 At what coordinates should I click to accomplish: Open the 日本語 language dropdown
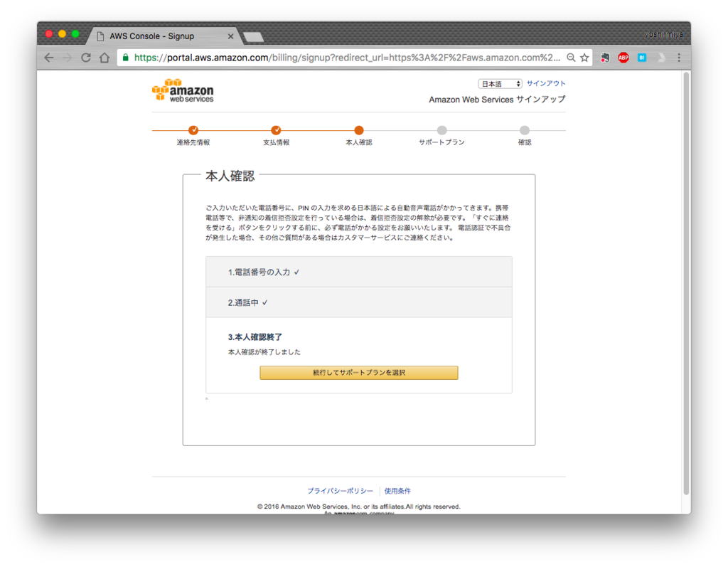point(500,84)
